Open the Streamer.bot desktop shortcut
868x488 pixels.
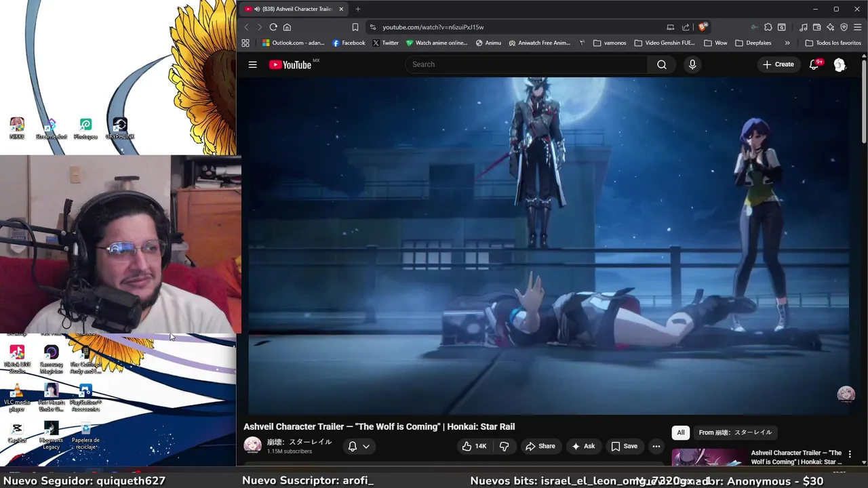[x=52, y=128]
